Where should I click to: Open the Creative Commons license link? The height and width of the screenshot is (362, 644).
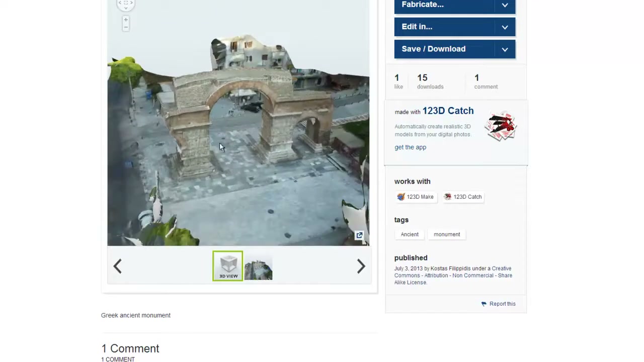453,276
